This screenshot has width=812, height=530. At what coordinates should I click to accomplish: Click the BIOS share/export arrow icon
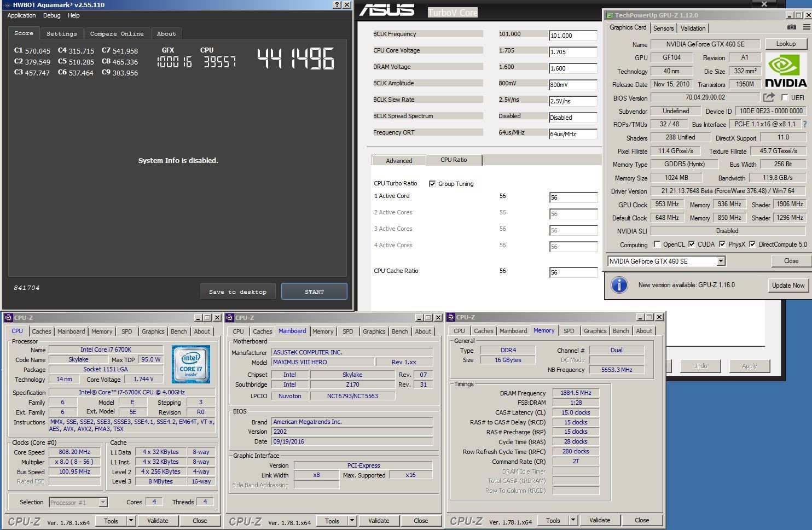[769, 97]
